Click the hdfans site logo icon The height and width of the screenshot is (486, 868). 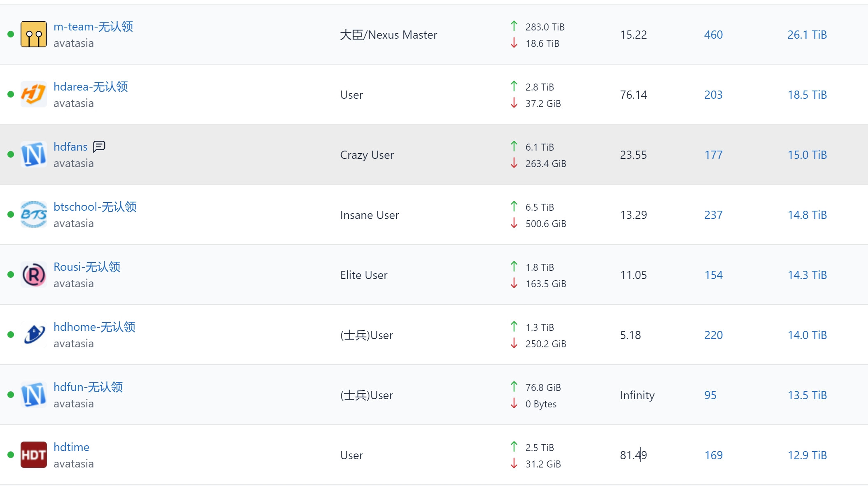point(33,154)
